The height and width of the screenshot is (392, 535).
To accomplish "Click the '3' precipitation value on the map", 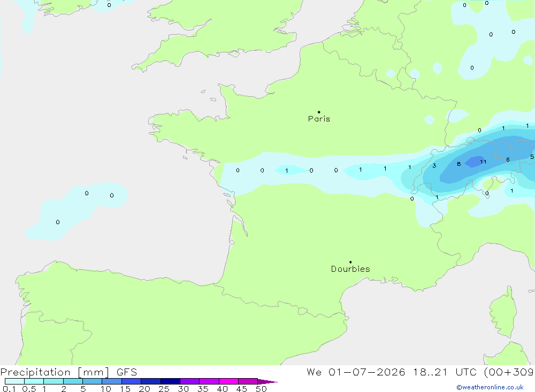I will click(x=434, y=166).
